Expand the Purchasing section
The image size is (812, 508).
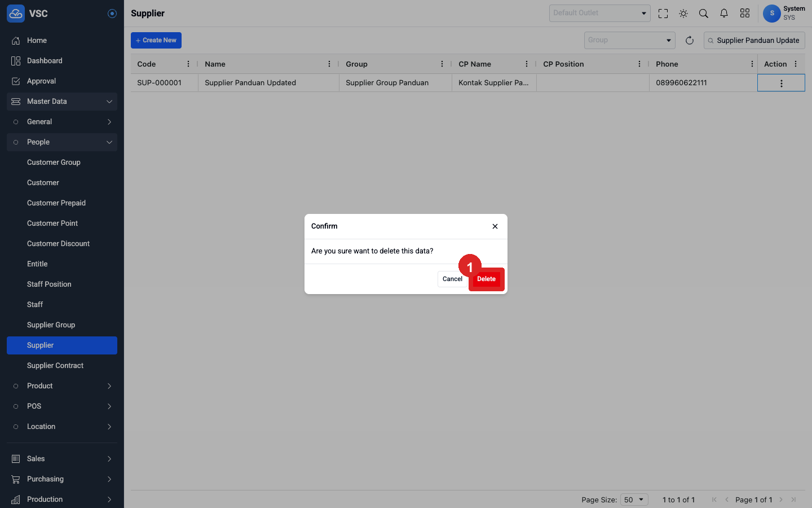pyautogui.click(x=62, y=479)
